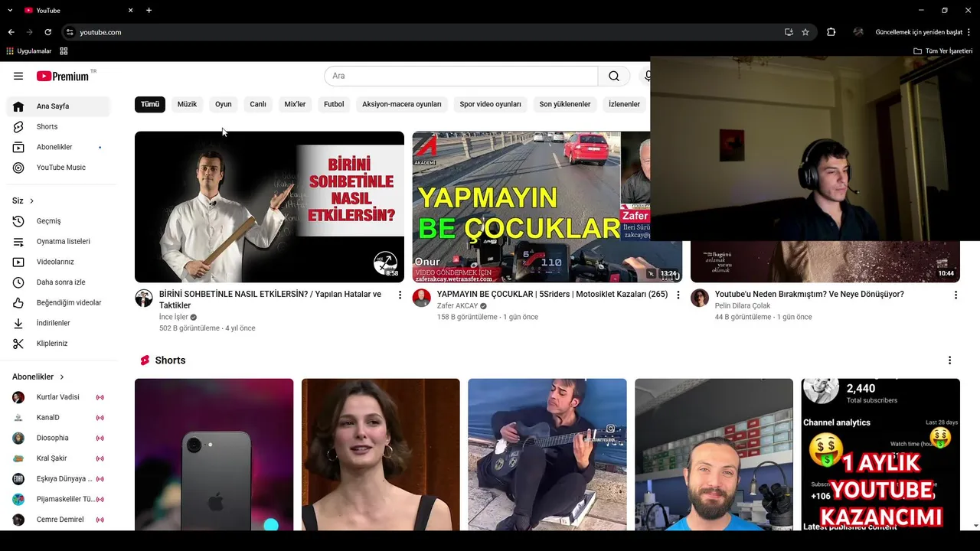
Task: Open Pijamaskeliler subscription channel
Action: 58,499
